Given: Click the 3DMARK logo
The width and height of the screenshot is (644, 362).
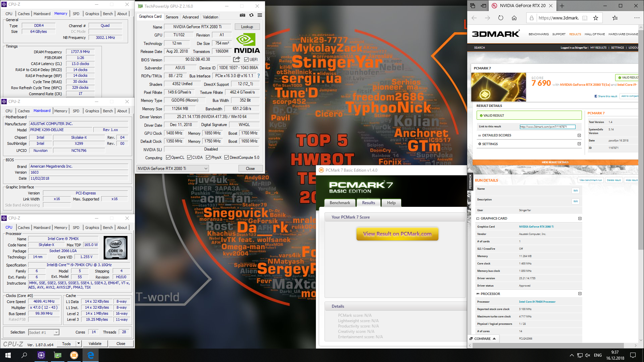Looking at the screenshot, I should pos(496,34).
